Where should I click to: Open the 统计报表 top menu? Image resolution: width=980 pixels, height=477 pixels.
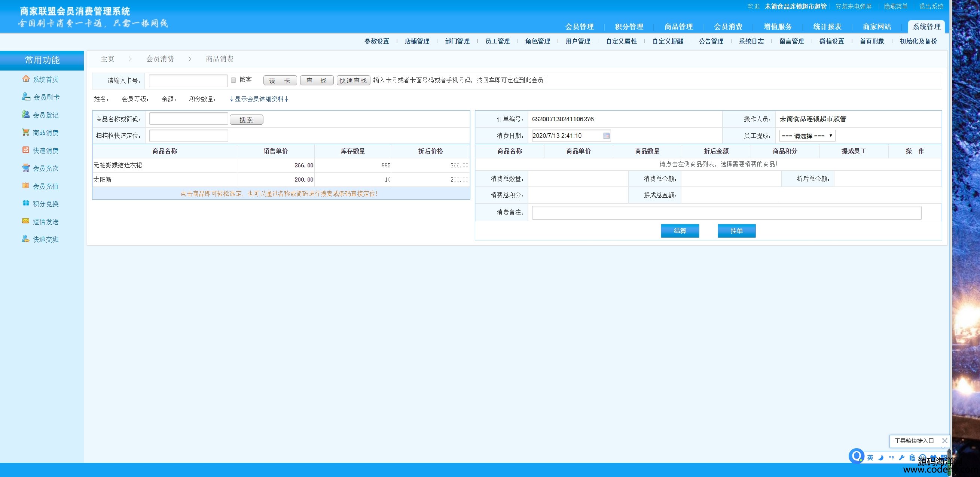tap(827, 27)
